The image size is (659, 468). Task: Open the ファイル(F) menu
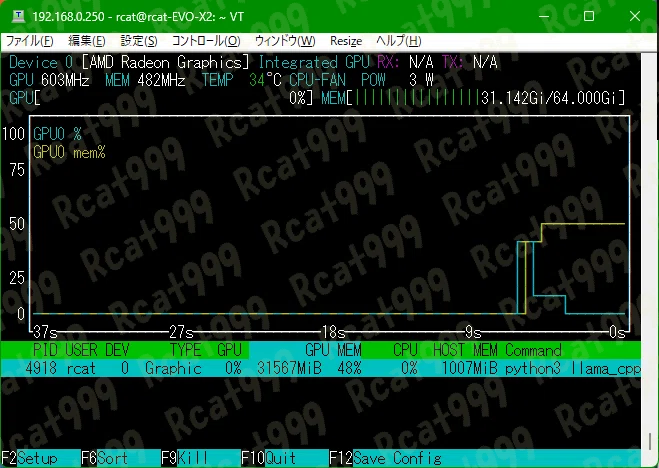[29, 41]
